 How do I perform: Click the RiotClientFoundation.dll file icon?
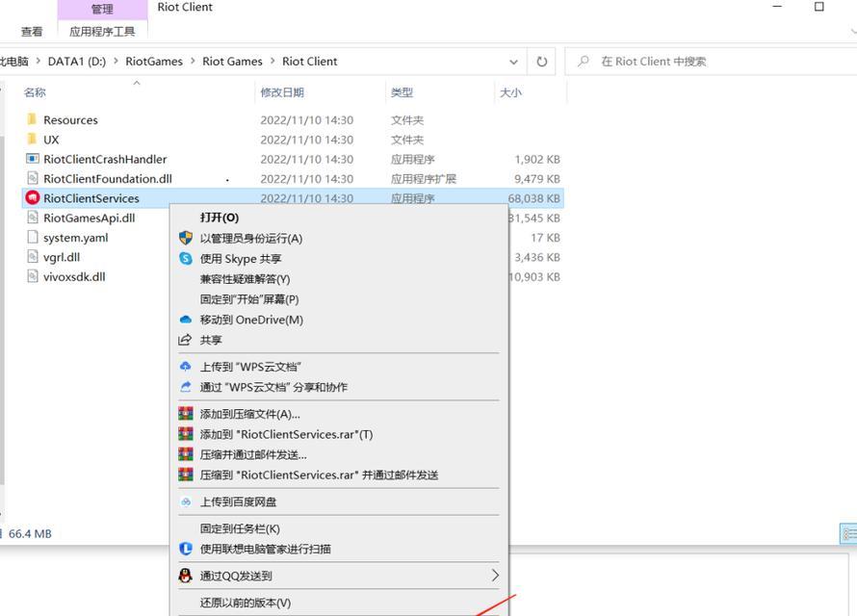coord(32,178)
